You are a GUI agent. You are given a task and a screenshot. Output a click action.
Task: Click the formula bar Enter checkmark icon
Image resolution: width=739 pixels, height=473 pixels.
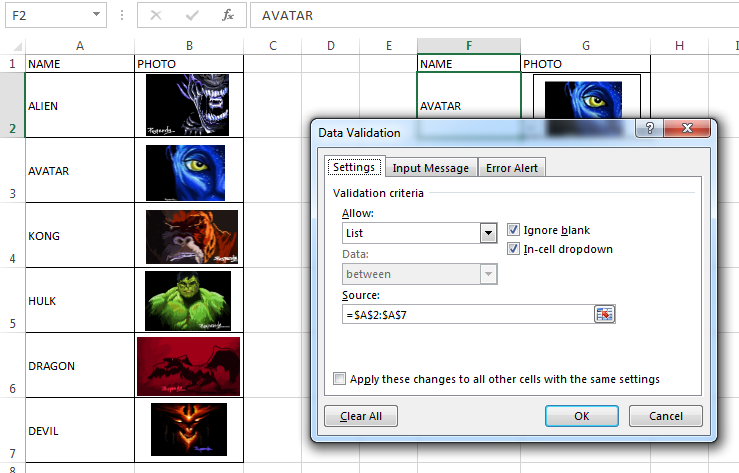tap(192, 16)
